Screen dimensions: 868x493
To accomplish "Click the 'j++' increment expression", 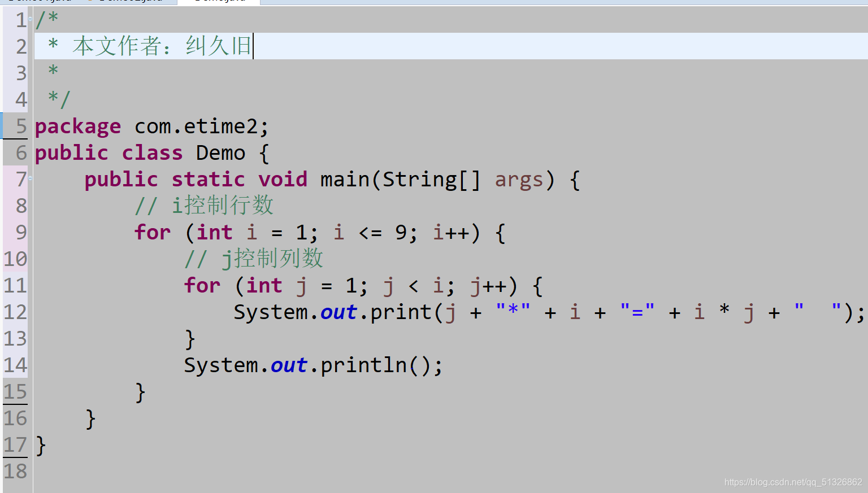I will (x=488, y=286).
